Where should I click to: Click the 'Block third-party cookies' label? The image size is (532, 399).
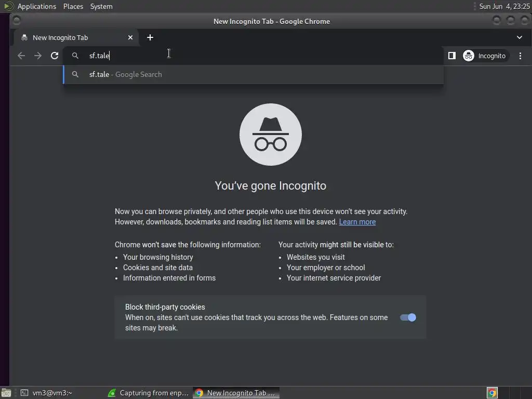point(165,307)
